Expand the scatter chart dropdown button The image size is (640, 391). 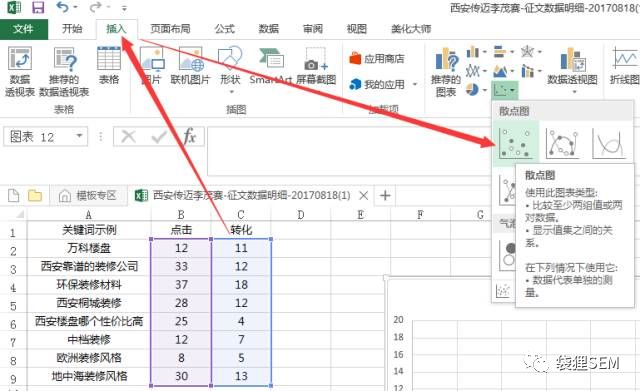tap(505, 89)
